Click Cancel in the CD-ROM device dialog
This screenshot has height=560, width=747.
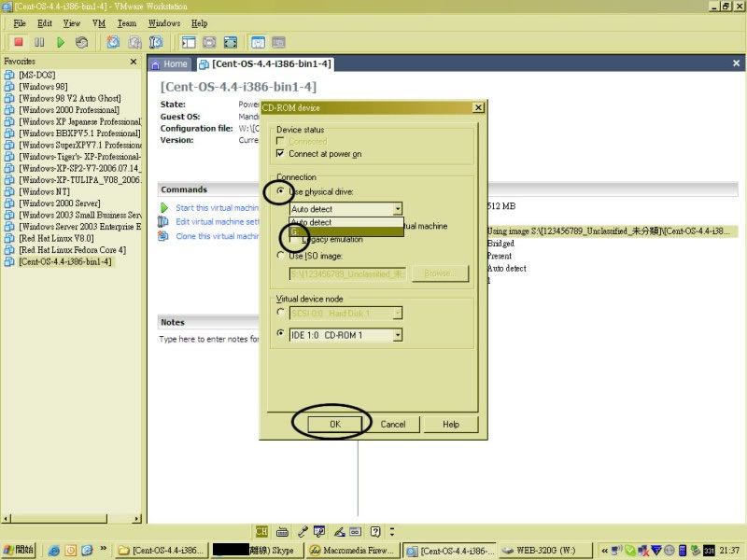393,424
